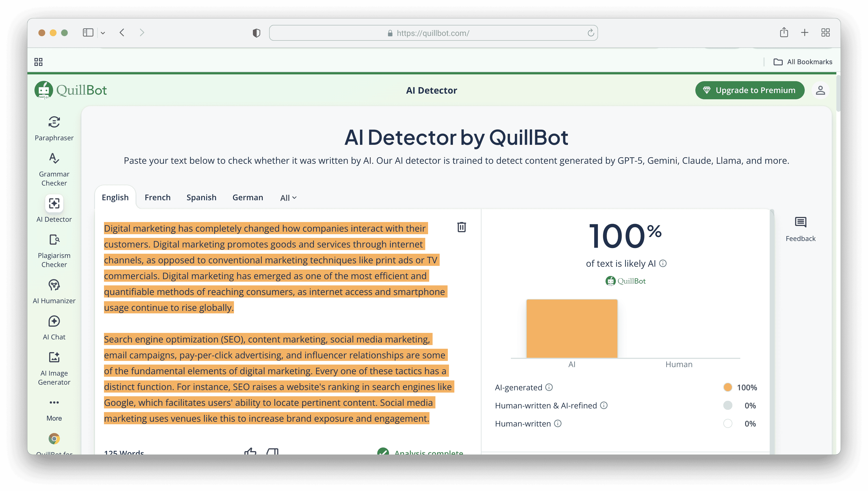This screenshot has height=491, width=868.
Task: Open the AI Humanizer tool
Action: (x=54, y=291)
